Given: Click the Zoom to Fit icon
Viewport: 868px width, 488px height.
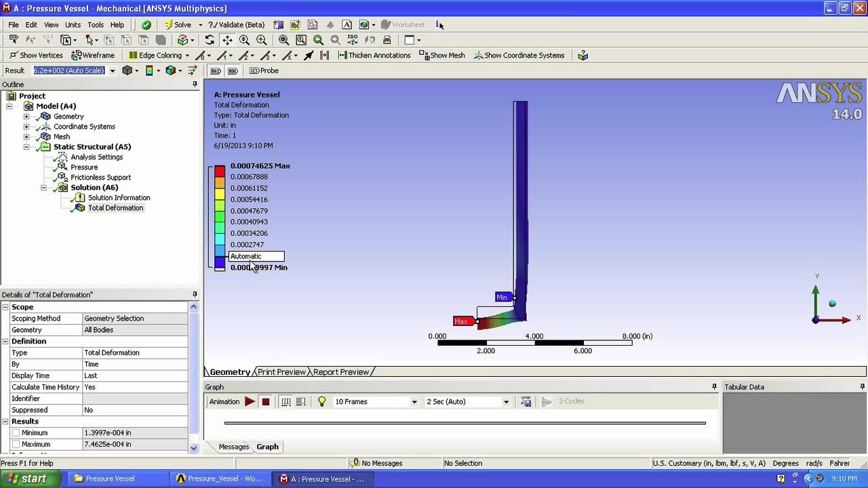Looking at the screenshot, I should [x=283, y=40].
